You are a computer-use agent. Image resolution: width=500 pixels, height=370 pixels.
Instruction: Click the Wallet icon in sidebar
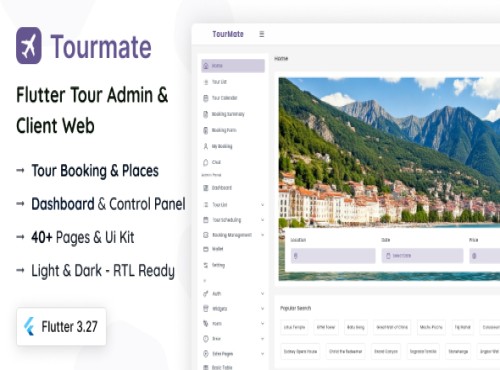pyautogui.click(x=206, y=249)
